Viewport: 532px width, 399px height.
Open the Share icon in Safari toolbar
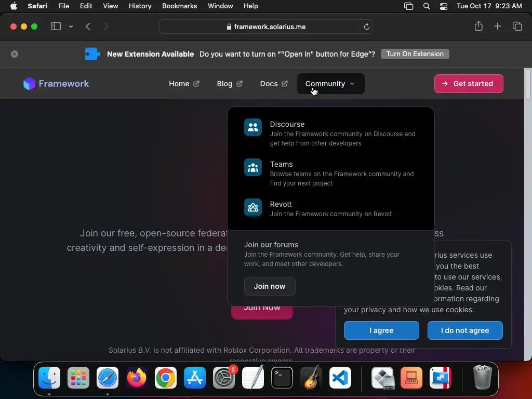[x=478, y=26]
